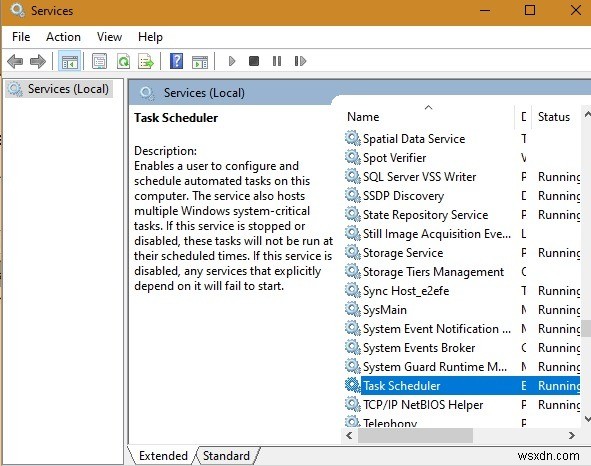Screen dimensions: 591x466
Task: Click the Export List toolbar icon
Action: coord(146,61)
